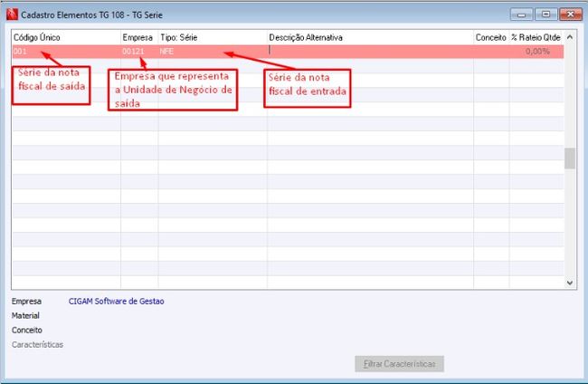The height and width of the screenshot is (384, 588).
Task: Close the Cadastro Elementos TG 108 window
Action: (571, 14)
